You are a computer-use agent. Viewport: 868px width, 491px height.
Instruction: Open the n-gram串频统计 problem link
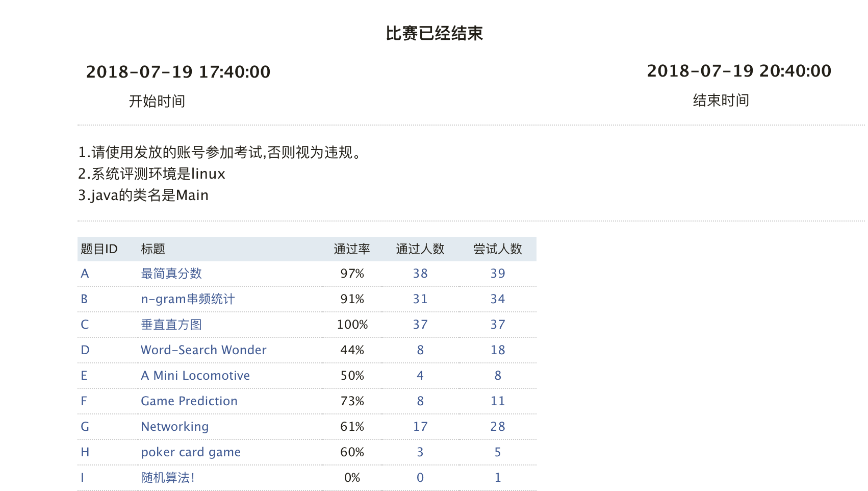pyautogui.click(x=188, y=299)
